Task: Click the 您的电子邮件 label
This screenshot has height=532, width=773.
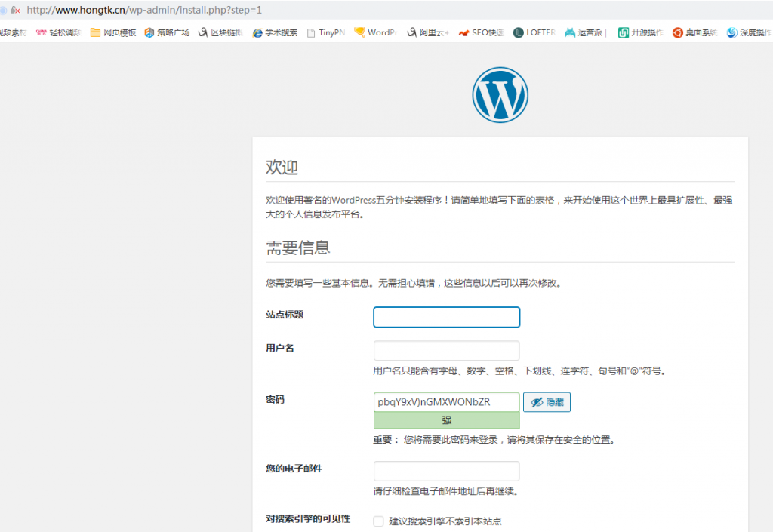Action: pos(294,469)
